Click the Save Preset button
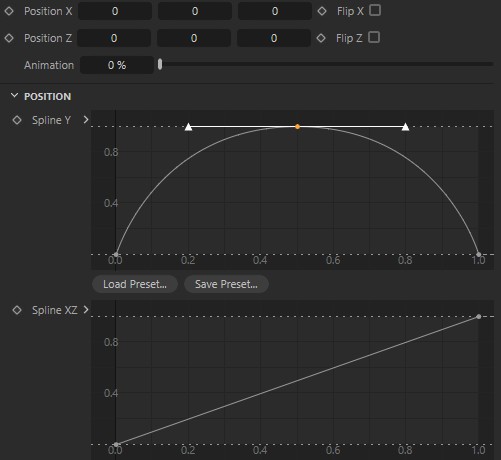501x460 pixels. (x=226, y=284)
